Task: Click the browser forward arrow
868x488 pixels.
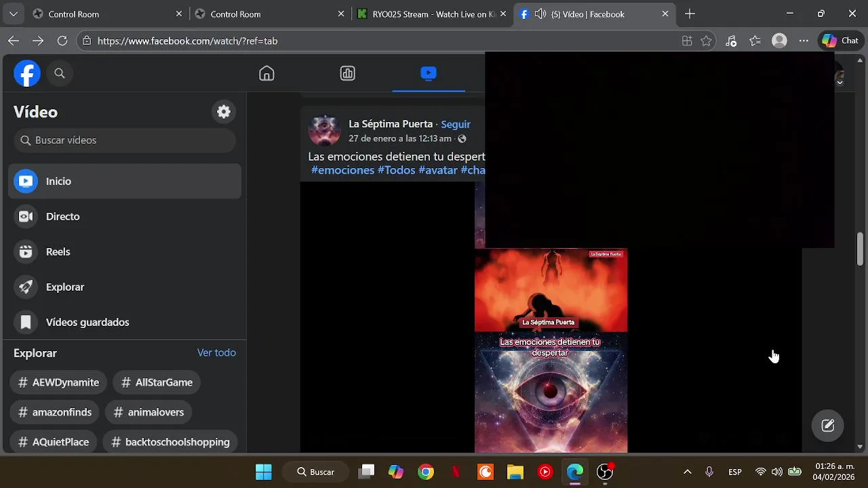Action: (x=38, y=41)
